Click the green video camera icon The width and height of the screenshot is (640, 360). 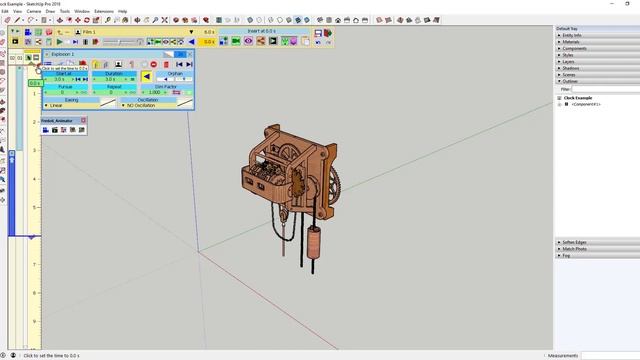coord(236,41)
